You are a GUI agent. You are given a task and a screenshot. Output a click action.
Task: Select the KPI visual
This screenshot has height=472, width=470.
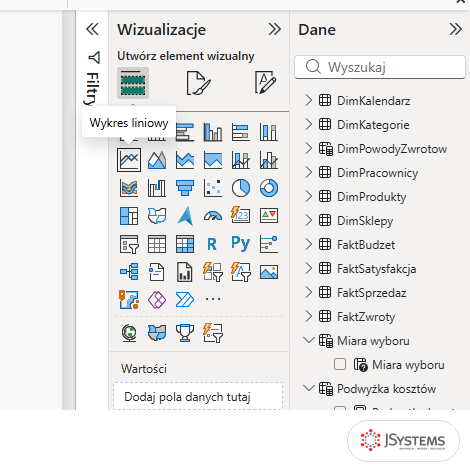(269, 216)
